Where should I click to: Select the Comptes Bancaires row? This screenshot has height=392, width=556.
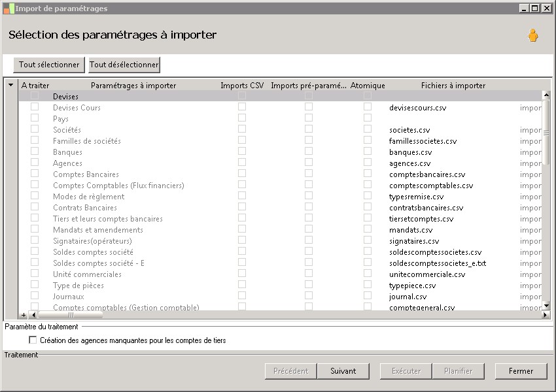(86, 174)
